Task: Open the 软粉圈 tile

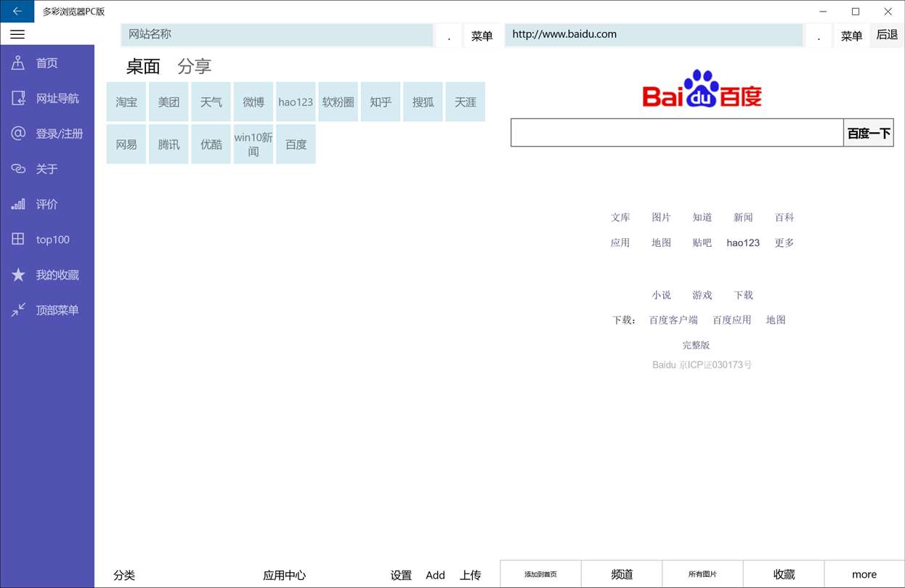Action: point(338,102)
